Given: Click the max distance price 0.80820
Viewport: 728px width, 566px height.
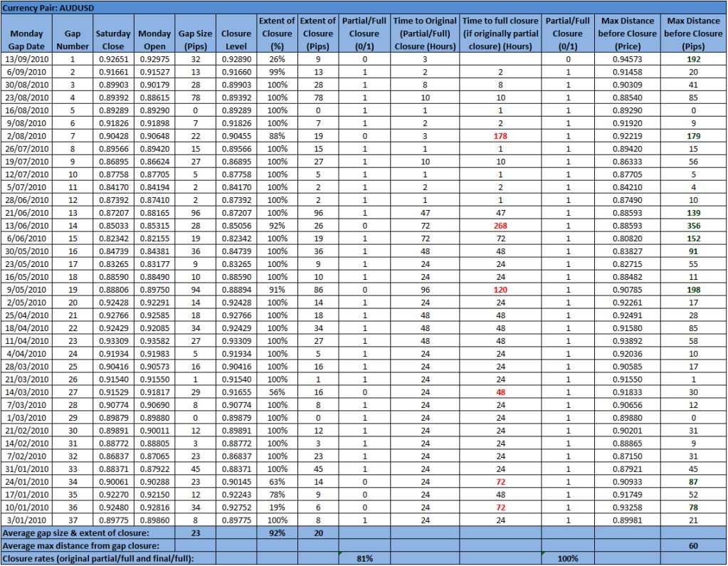Looking at the screenshot, I should tap(627, 239).
